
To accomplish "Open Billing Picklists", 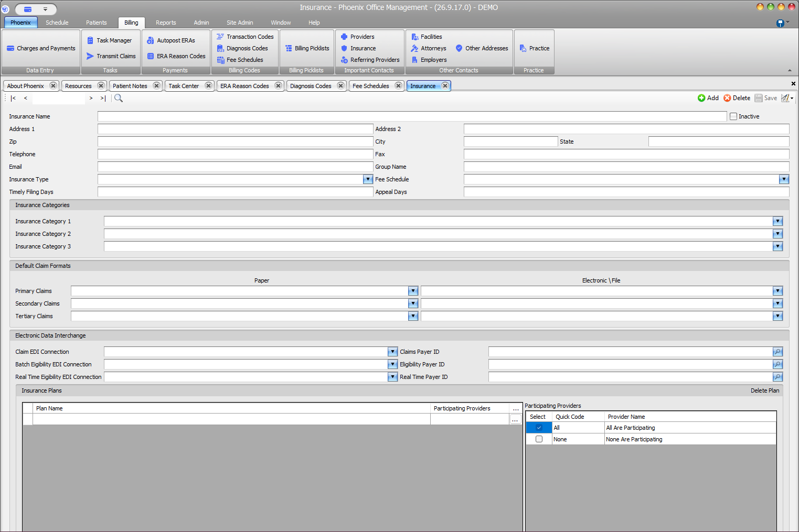I will point(307,48).
